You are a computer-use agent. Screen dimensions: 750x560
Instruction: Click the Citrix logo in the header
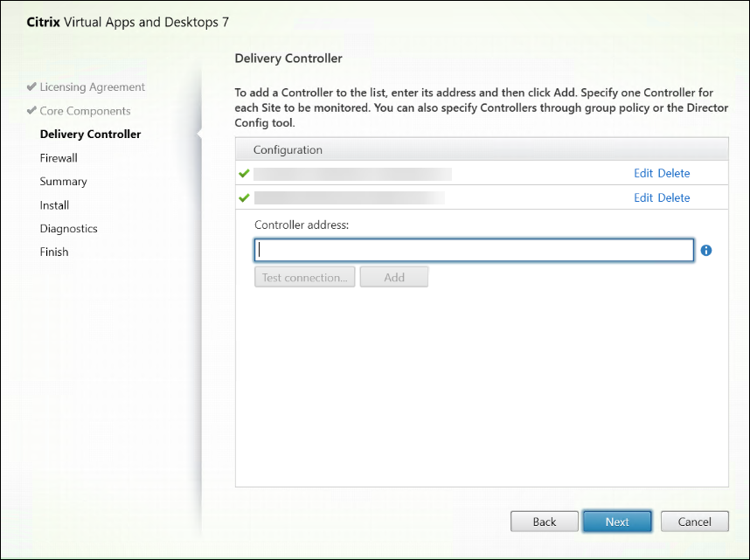tap(44, 22)
